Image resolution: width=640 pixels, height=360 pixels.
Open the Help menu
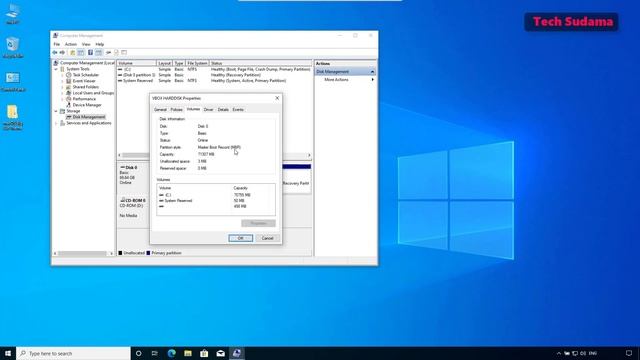pos(100,44)
